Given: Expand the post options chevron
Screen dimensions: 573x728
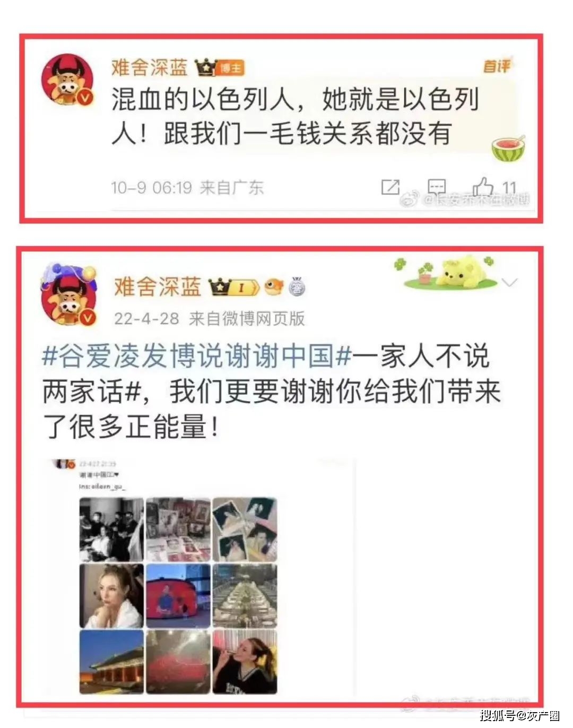Looking at the screenshot, I should pos(509,282).
